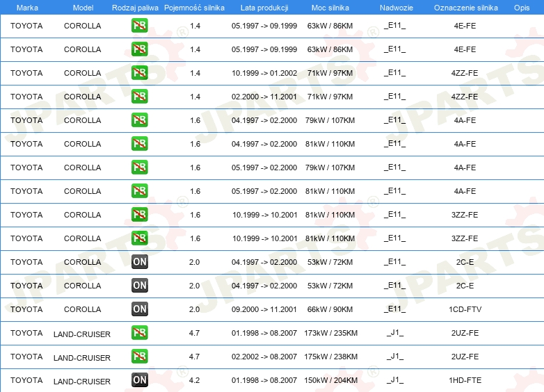Click LAND-CRUISER in the 1HD-FTE row
Viewport: 544px width, 392px height.
point(82,382)
